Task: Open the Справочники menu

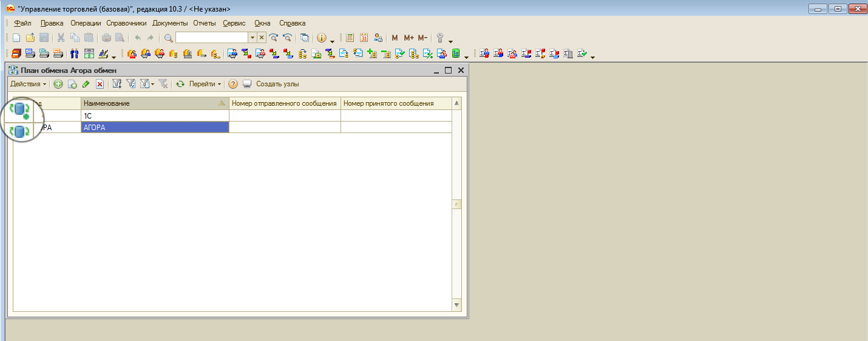Action: [x=126, y=23]
